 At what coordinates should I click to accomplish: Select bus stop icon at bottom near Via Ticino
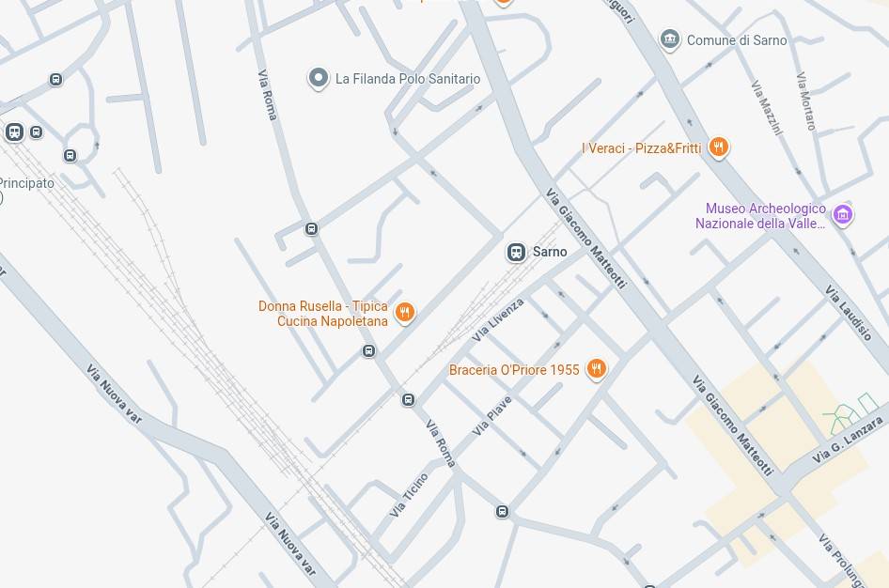coord(502,512)
